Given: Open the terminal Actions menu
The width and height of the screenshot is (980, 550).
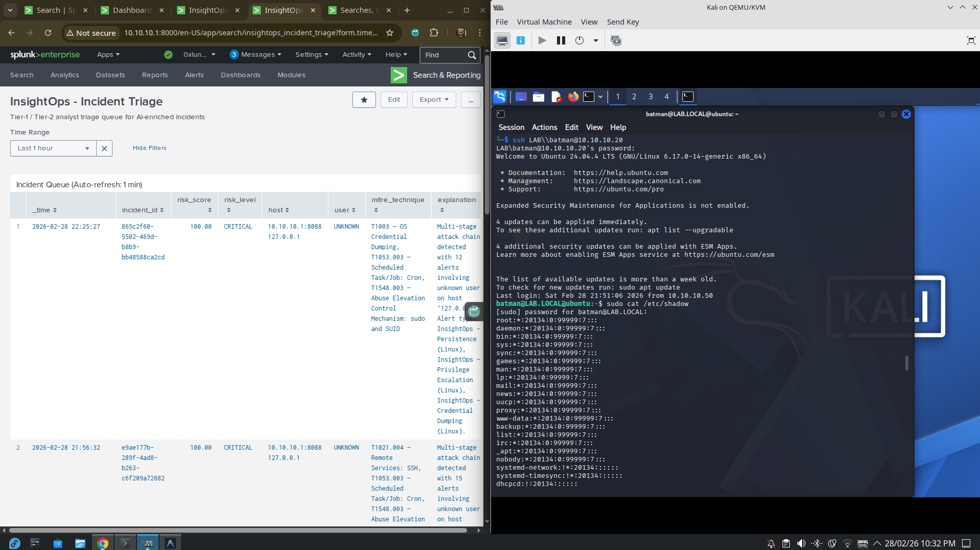Looking at the screenshot, I should (x=544, y=127).
